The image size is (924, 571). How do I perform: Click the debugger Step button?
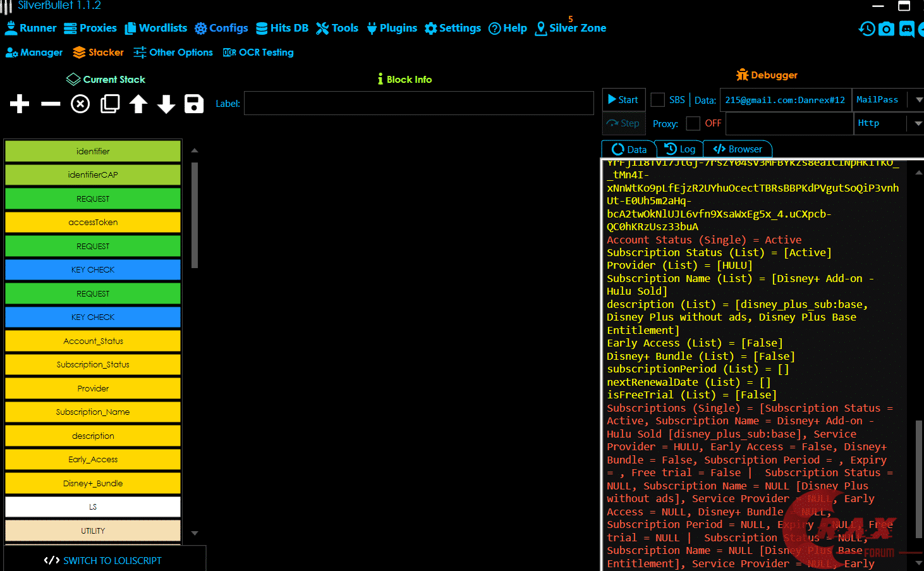click(624, 123)
